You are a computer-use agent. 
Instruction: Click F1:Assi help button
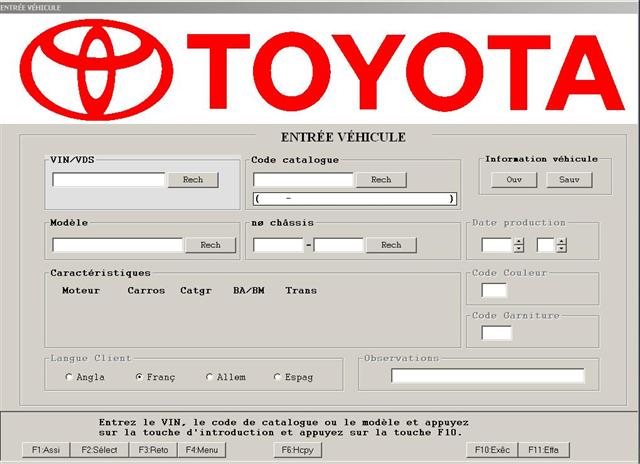pyautogui.click(x=46, y=450)
